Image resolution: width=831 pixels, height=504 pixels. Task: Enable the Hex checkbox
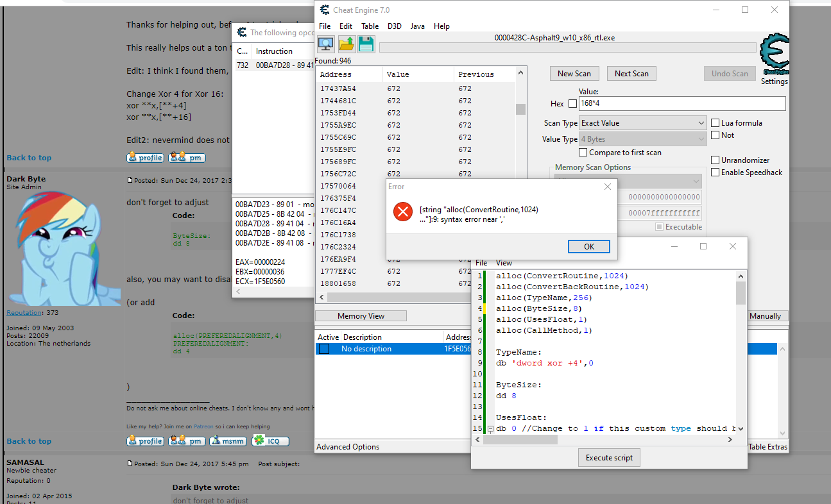[x=572, y=104]
